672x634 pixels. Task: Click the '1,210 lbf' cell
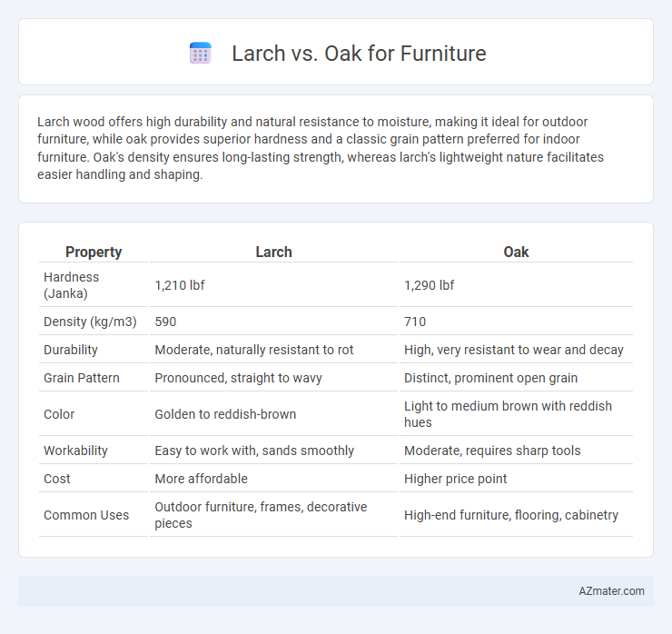180,285
